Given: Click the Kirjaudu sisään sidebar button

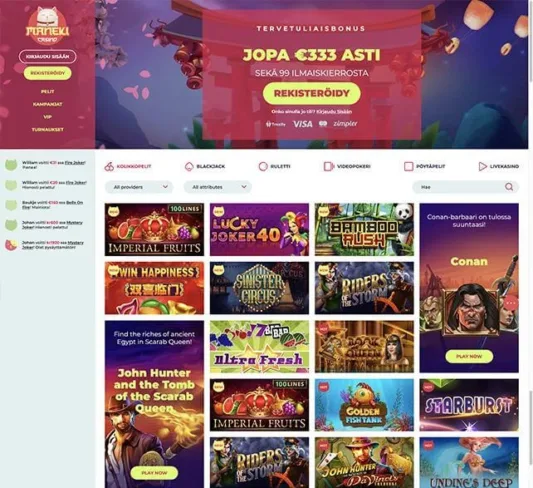Looking at the screenshot, I should 48,56.
